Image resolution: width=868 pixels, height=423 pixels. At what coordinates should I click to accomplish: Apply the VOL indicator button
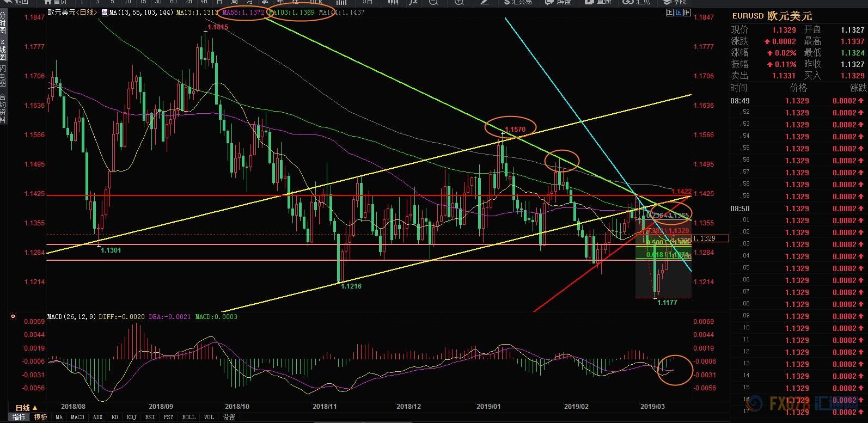(x=209, y=417)
